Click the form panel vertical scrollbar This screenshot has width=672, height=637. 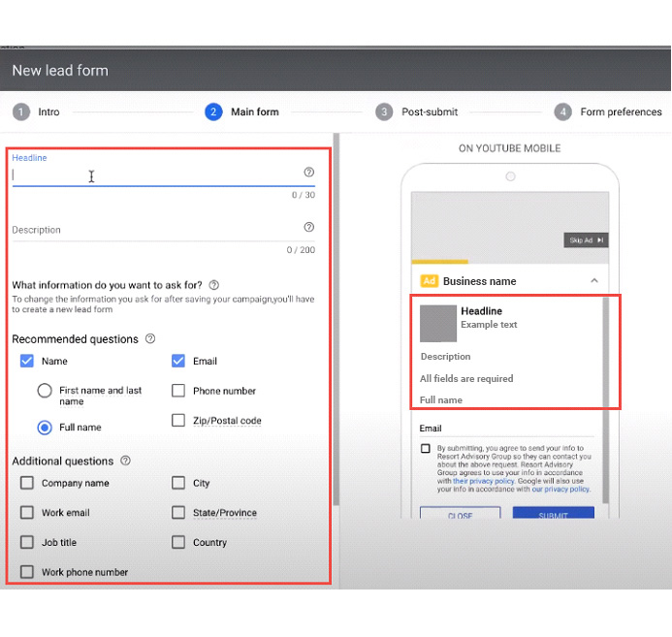pyautogui.click(x=336, y=319)
